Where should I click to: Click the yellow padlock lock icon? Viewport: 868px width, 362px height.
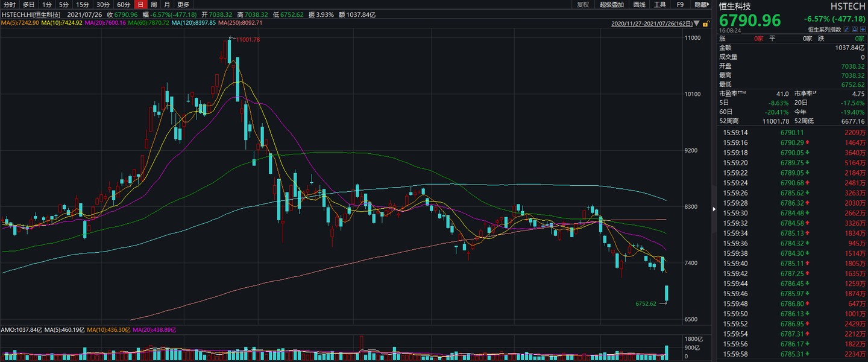point(705,24)
